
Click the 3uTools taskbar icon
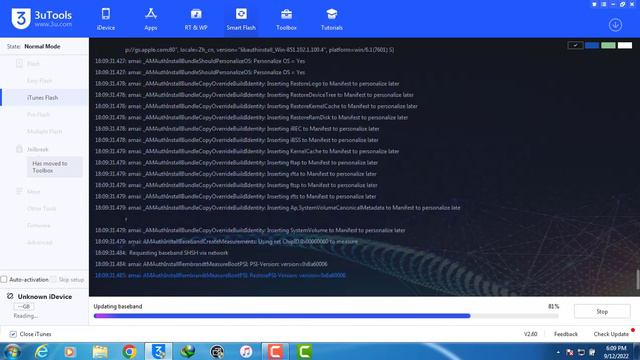[x=158, y=351]
